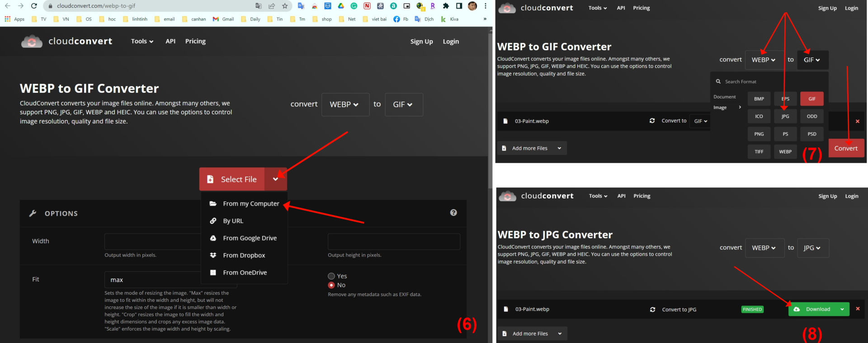Select the Yes radio for stripping metadata
Image resolution: width=868 pixels, height=343 pixels.
[x=331, y=276]
